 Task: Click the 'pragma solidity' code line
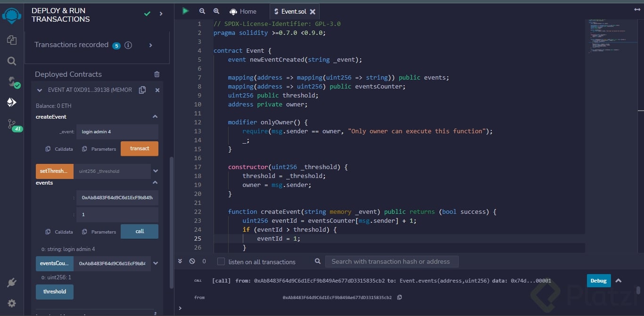coord(270,33)
